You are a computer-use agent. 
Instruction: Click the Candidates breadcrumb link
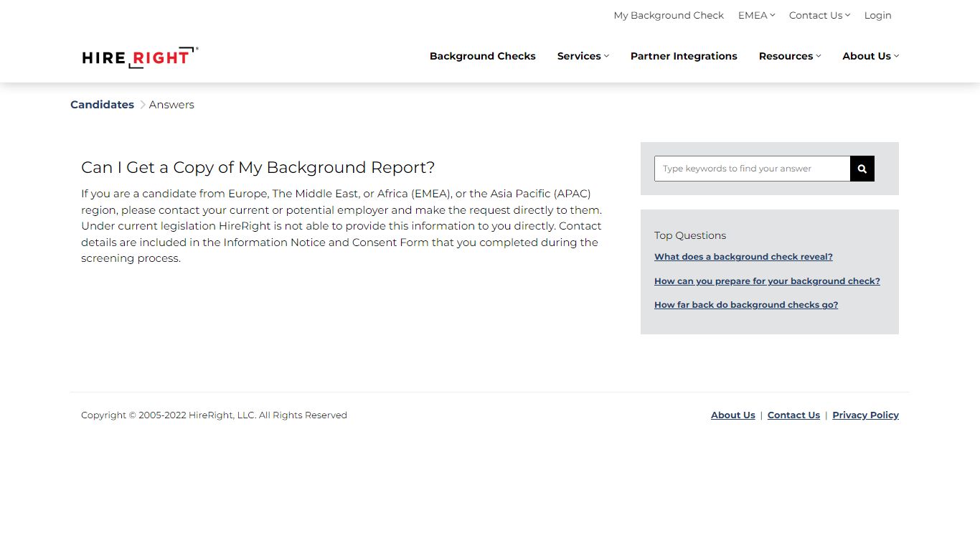tap(102, 105)
